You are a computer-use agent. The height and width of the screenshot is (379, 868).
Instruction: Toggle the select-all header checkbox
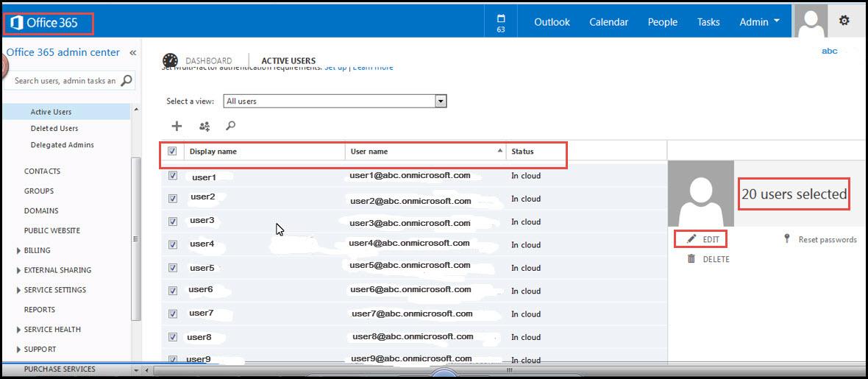(x=172, y=151)
